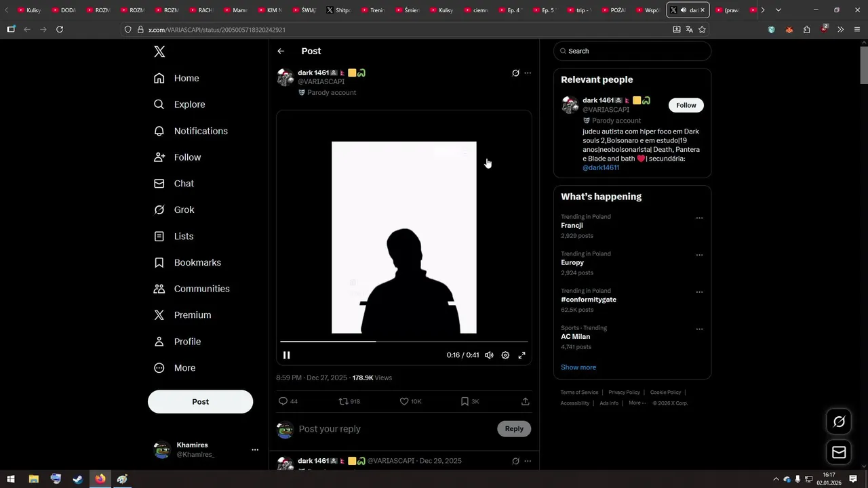868x488 pixels.
Task: Open the Follow sidebar item
Action: click(x=177, y=157)
